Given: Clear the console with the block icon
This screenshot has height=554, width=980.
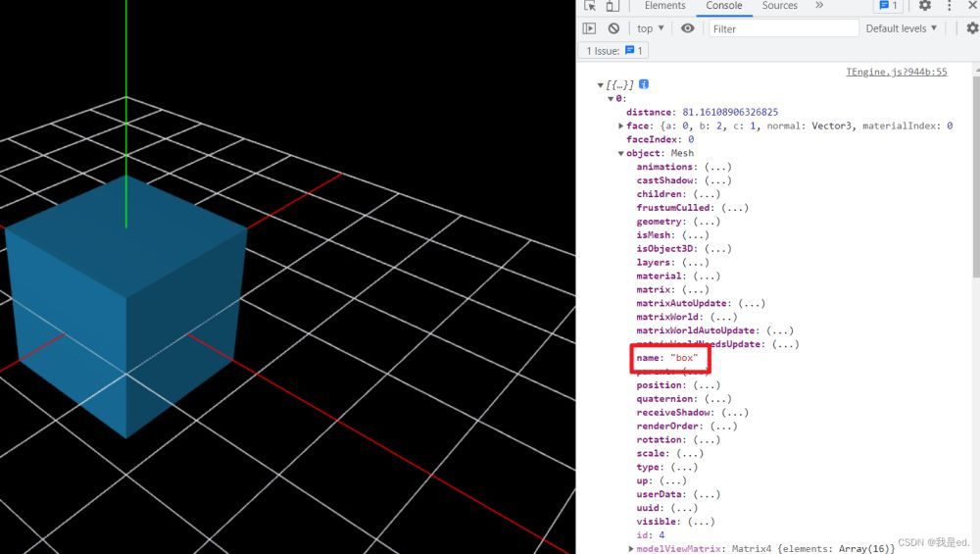Looking at the screenshot, I should (x=613, y=28).
